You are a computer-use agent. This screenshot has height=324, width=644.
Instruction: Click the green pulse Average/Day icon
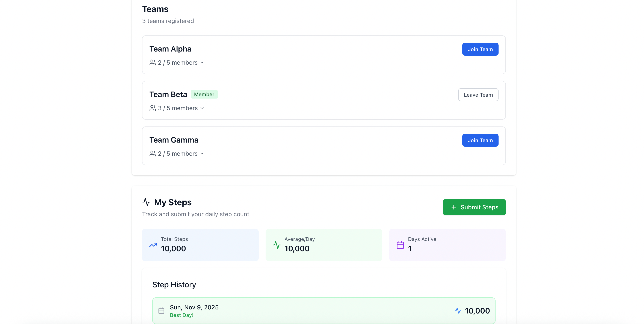click(x=277, y=245)
